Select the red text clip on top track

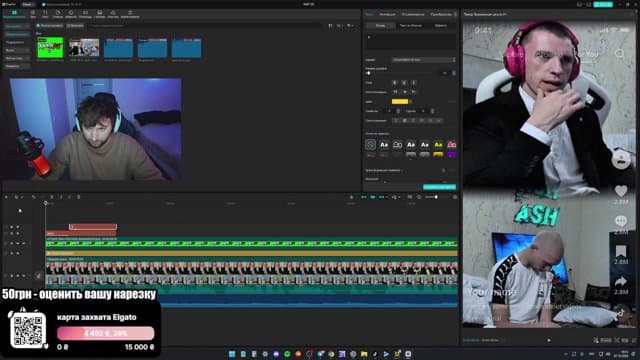point(93,227)
